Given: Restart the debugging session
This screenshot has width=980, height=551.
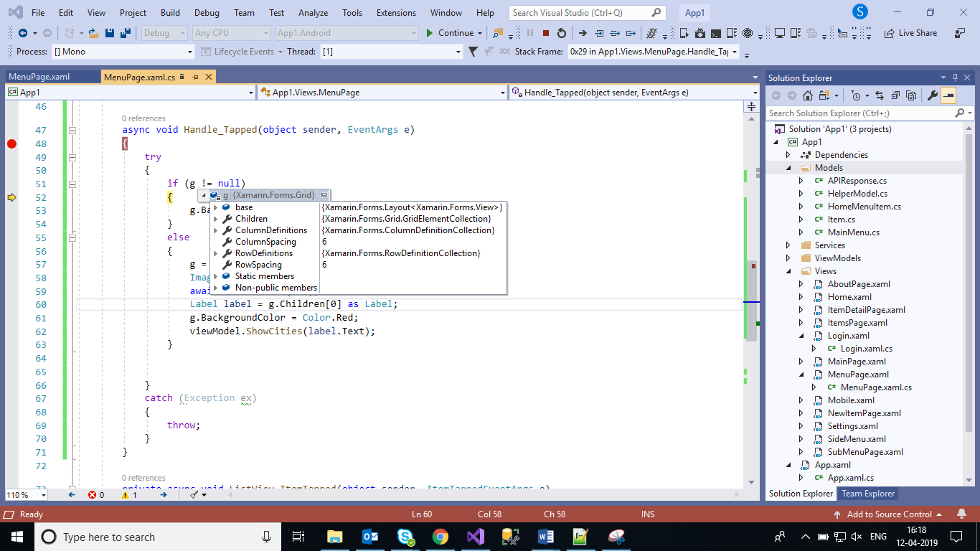Looking at the screenshot, I should coord(561,33).
